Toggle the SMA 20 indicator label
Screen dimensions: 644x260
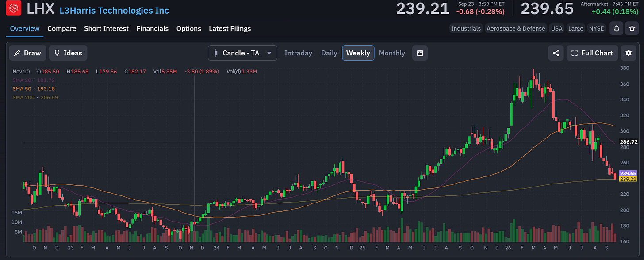pyautogui.click(x=34, y=80)
